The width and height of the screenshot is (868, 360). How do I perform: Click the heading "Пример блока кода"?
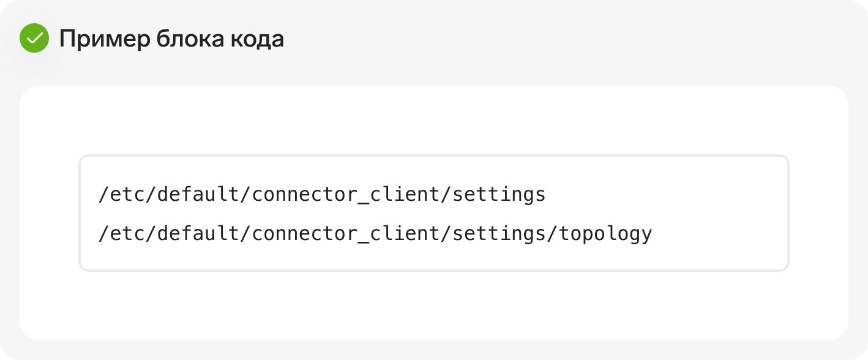pos(171,39)
